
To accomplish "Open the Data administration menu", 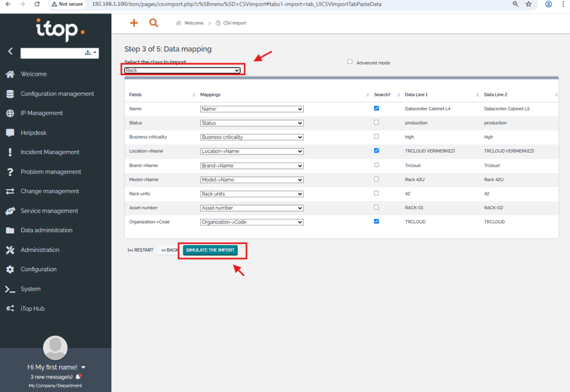I will coord(46,230).
